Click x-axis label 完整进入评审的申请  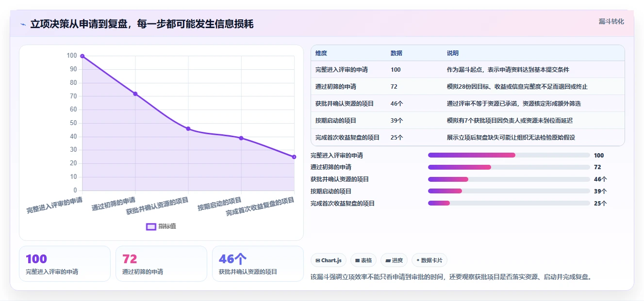(x=54, y=205)
